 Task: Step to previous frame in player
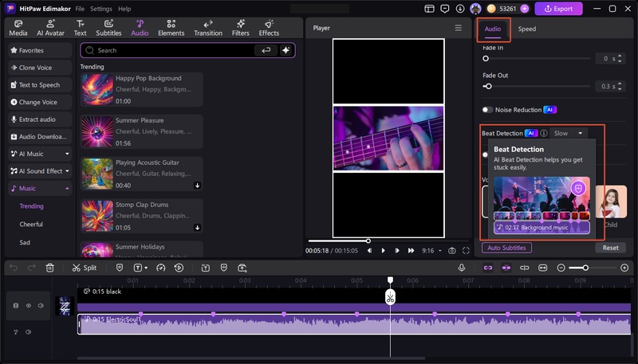click(369, 251)
